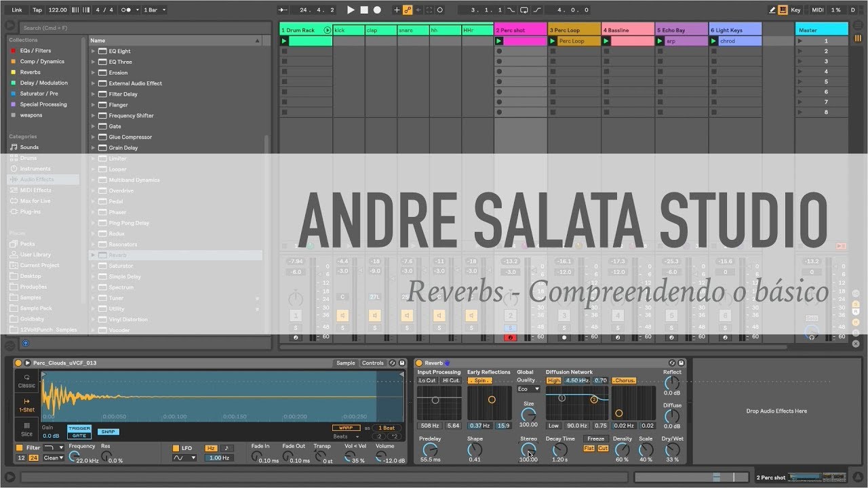The height and width of the screenshot is (488, 868).
Task: Select Classic playback mode in Simpler
Action: pos(27,381)
